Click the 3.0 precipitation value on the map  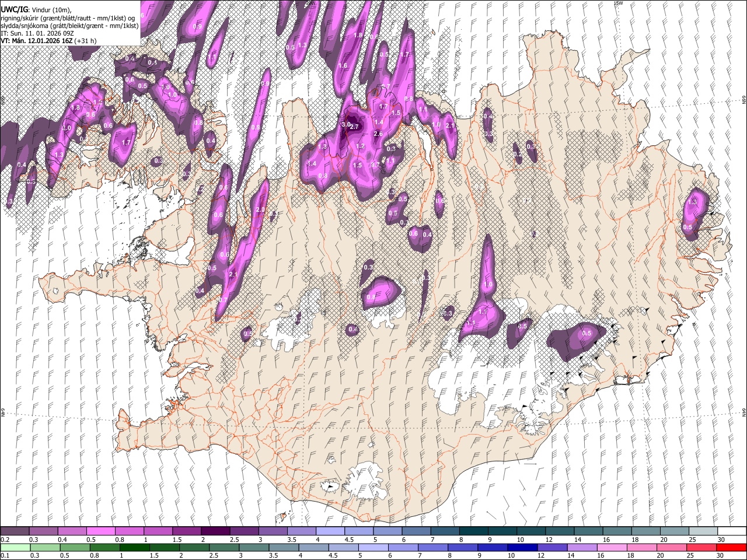point(345,124)
